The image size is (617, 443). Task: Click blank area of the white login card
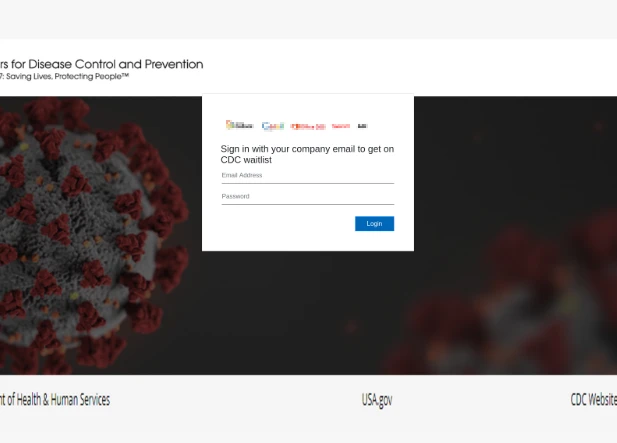(x=275, y=236)
